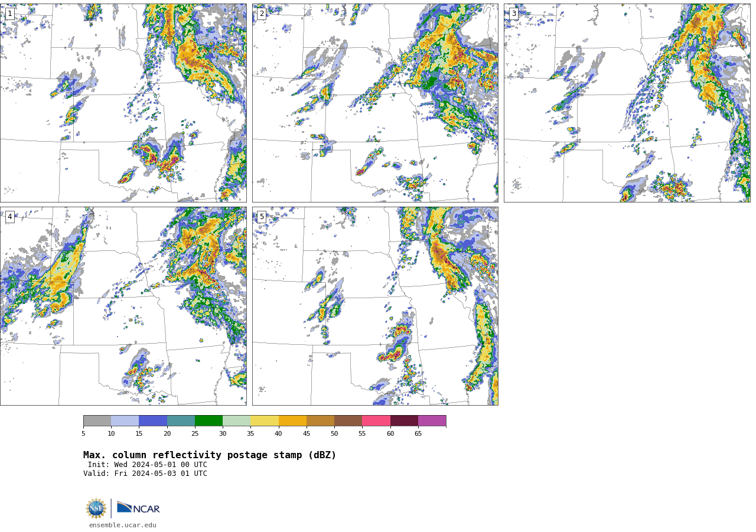Click the Init: Wed 2024-05-01 00 UTC text

[x=148, y=465]
